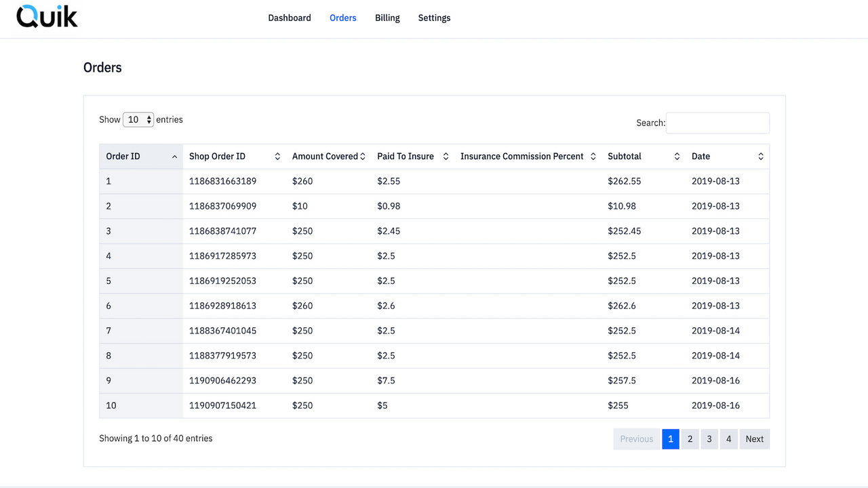The height and width of the screenshot is (488, 868).
Task: Click amount covered $10
Action: coord(300,206)
